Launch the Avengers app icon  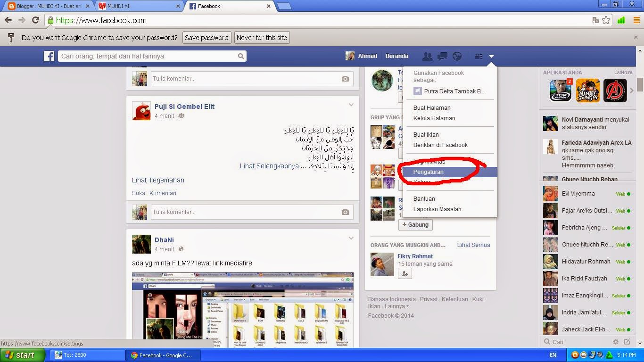pyautogui.click(x=615, y=90)
